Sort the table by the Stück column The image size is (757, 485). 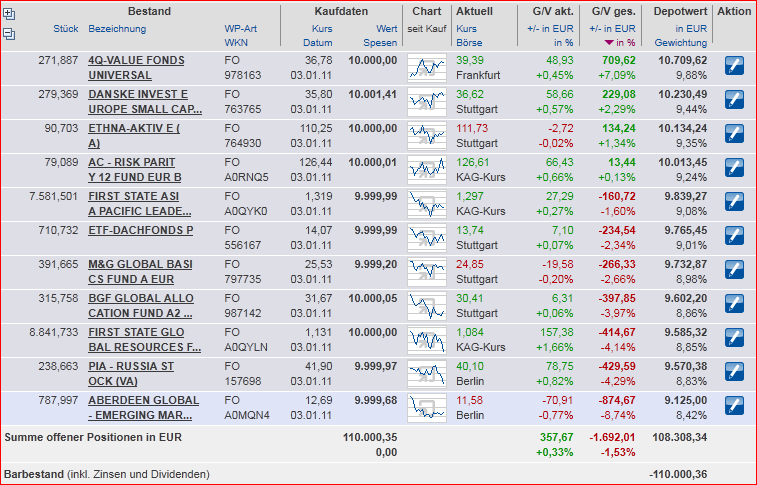(x=66, y=29)
